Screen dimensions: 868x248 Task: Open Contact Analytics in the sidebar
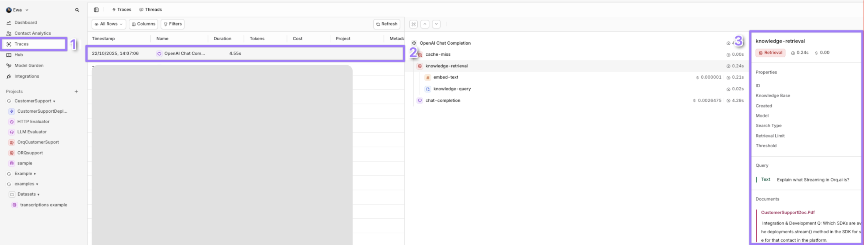32,33
